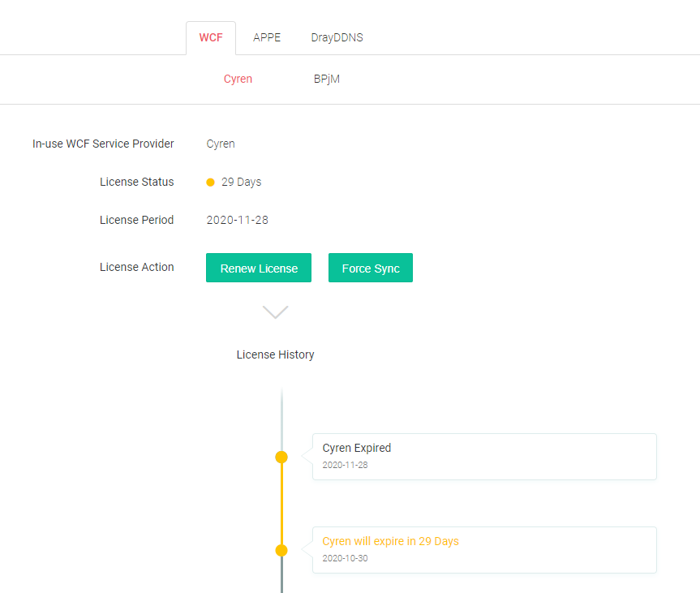Screen dimensions: 700x593
Task: Click the License Period label
Action: click(136, 220)
